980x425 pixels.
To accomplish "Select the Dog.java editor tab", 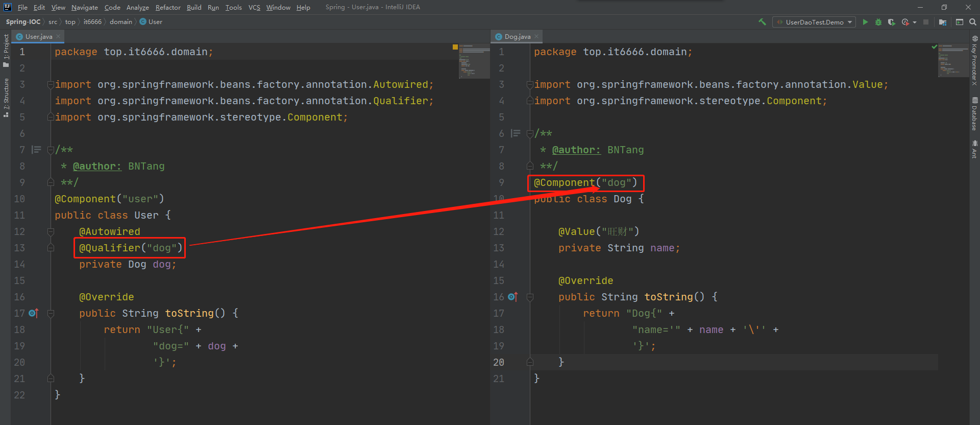I will click(x=518, y=36).
